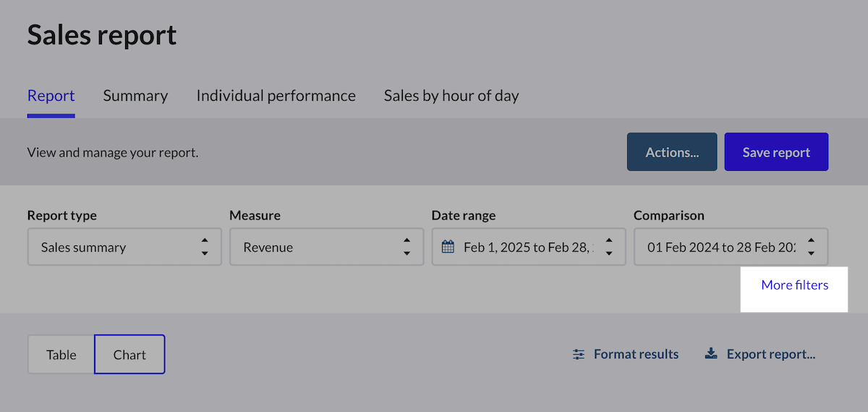Open the Individual performance tab
The image size is (868, 412).
pyautogui.click(x=276, y=96)
